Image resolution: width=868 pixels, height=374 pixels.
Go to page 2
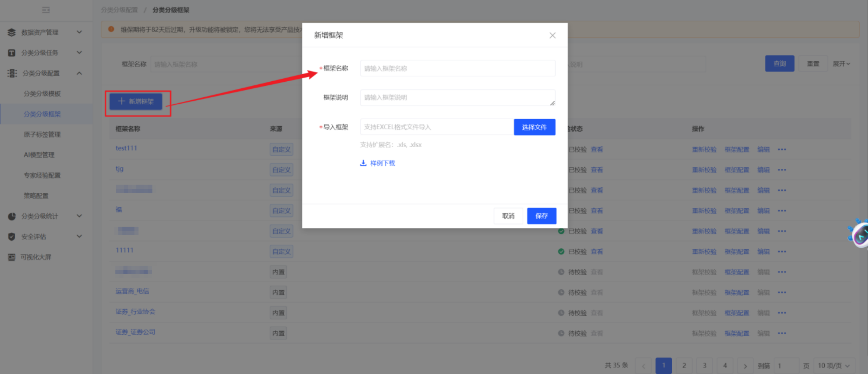(x=684, y=366)
